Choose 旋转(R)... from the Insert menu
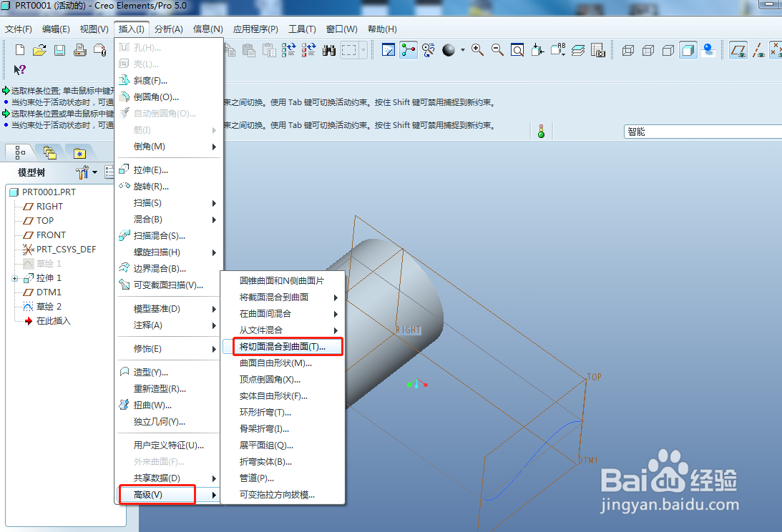Screen dimensions: 782x532 click(169, 187)
